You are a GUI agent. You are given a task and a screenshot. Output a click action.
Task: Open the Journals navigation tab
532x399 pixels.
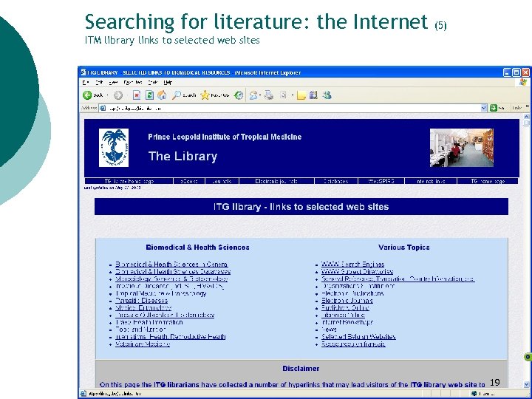coord(222,181)
